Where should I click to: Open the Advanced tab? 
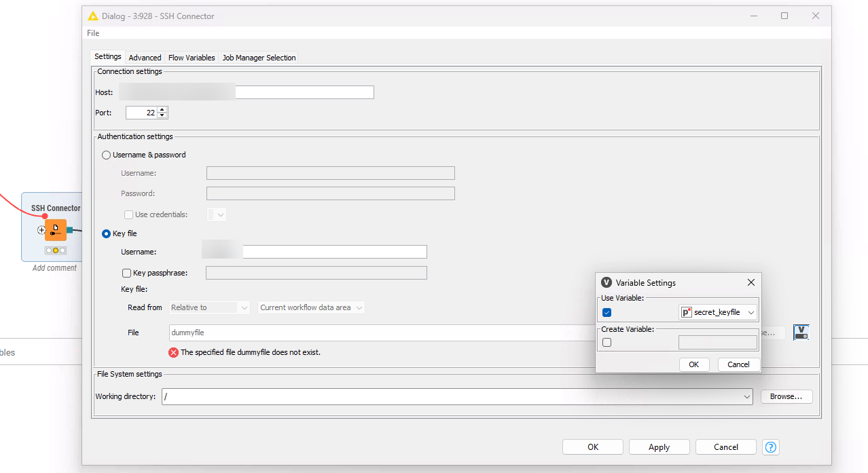(145, 58)
